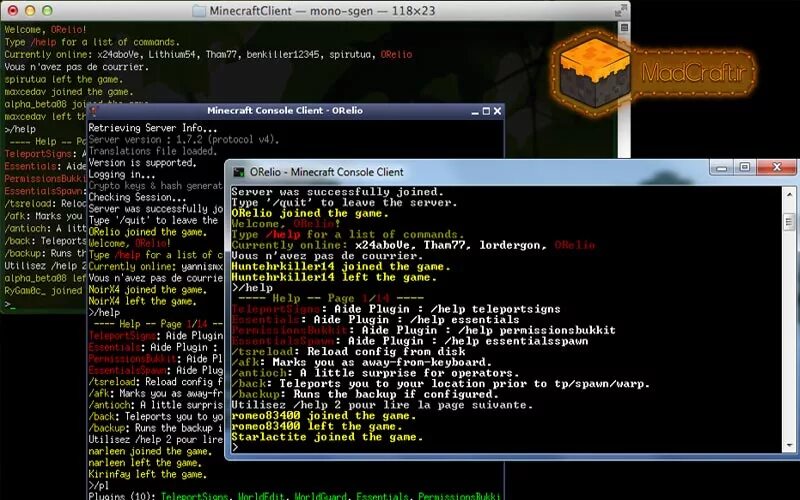
Task: Close the MinecraftClient Mac terminal with red button
Action: (13, 10)
